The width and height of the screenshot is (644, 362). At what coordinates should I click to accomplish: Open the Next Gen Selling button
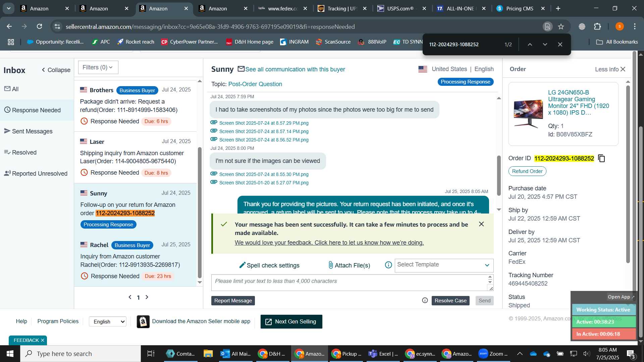(x=291, y=321)
